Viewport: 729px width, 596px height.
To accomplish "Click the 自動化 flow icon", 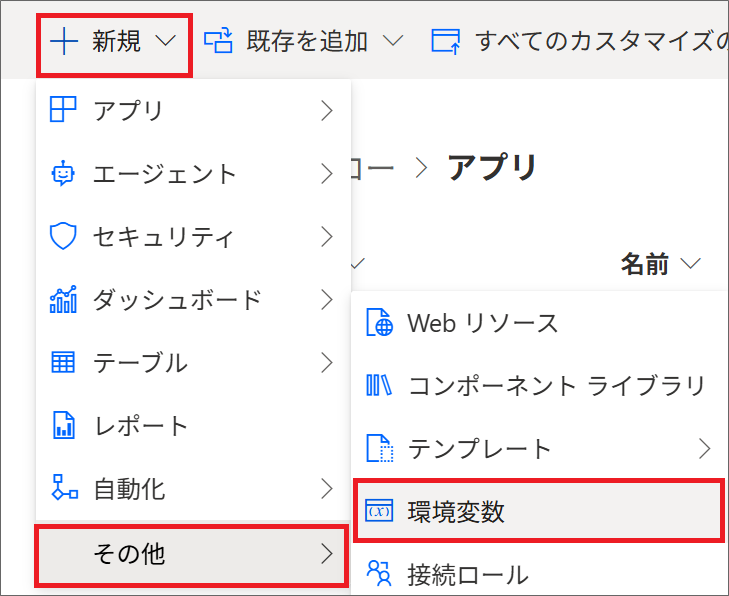I will [64, 488].
